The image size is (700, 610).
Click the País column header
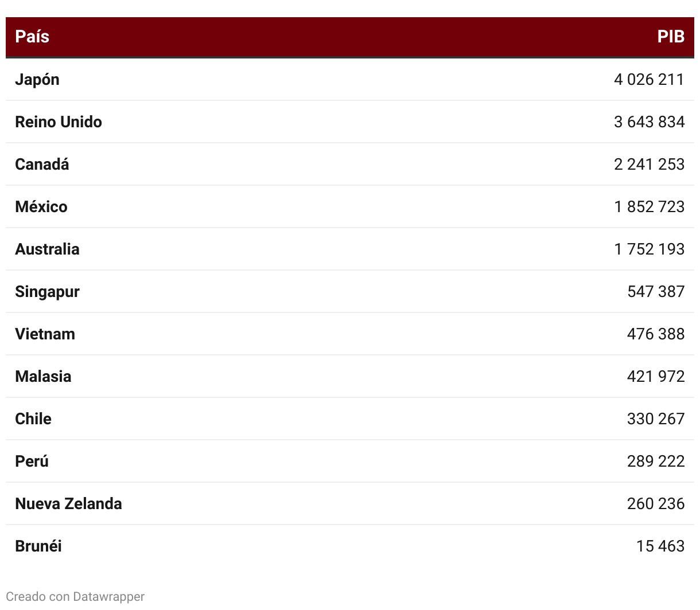pos(32,37)
